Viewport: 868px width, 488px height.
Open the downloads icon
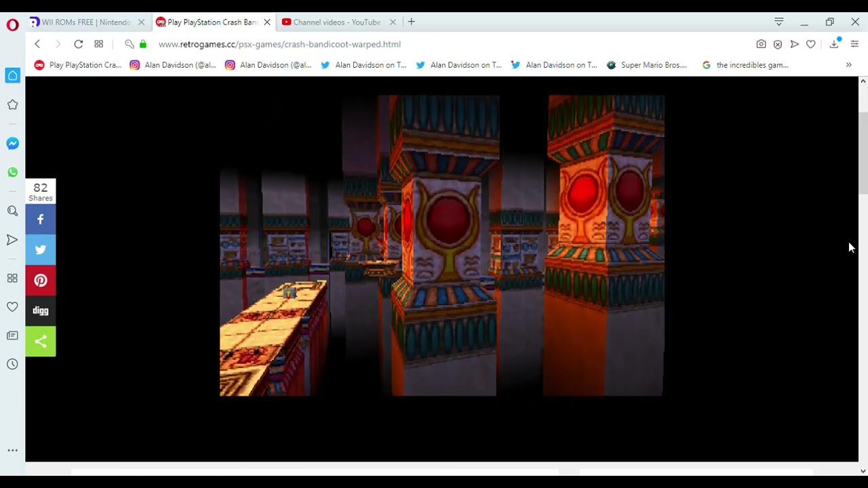pyautogui.click(x=834, y=44)
